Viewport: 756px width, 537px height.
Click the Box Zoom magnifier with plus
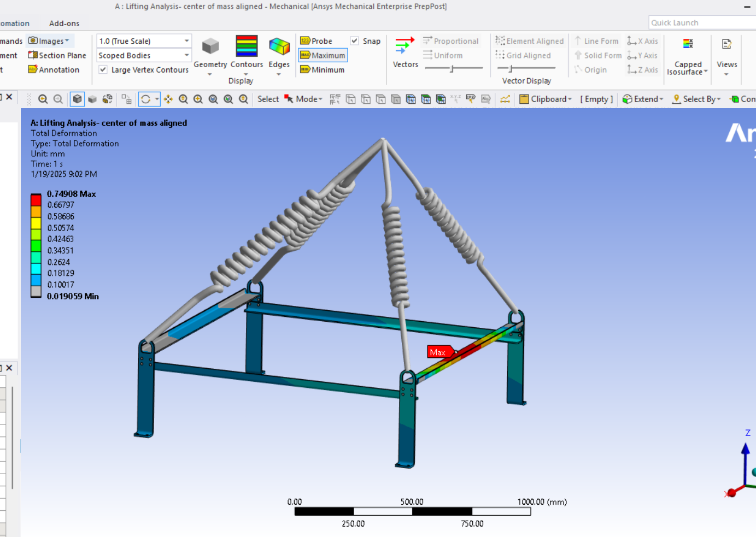[198, 99]
